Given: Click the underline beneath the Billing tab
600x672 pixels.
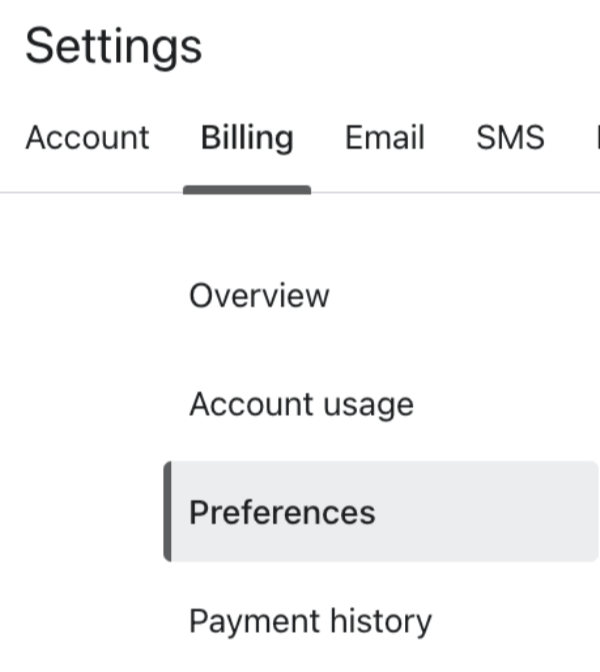Looking at the screenshot, I should [x=247, y=188].
